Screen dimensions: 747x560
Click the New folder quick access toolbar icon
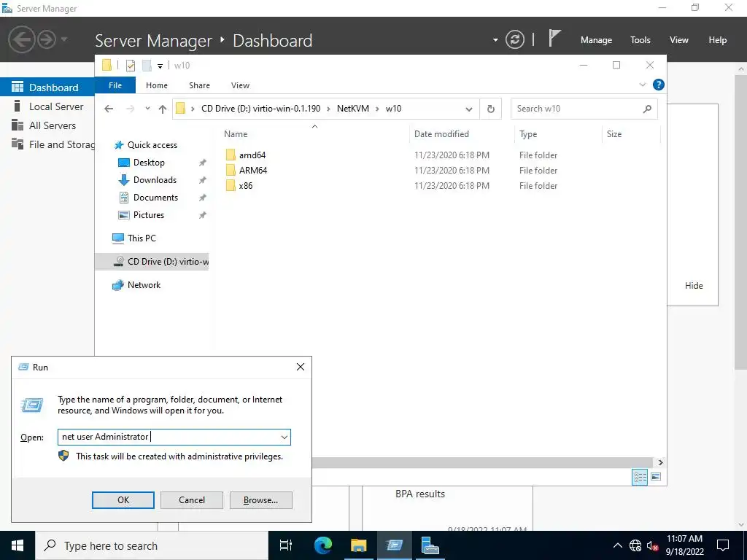147,65
